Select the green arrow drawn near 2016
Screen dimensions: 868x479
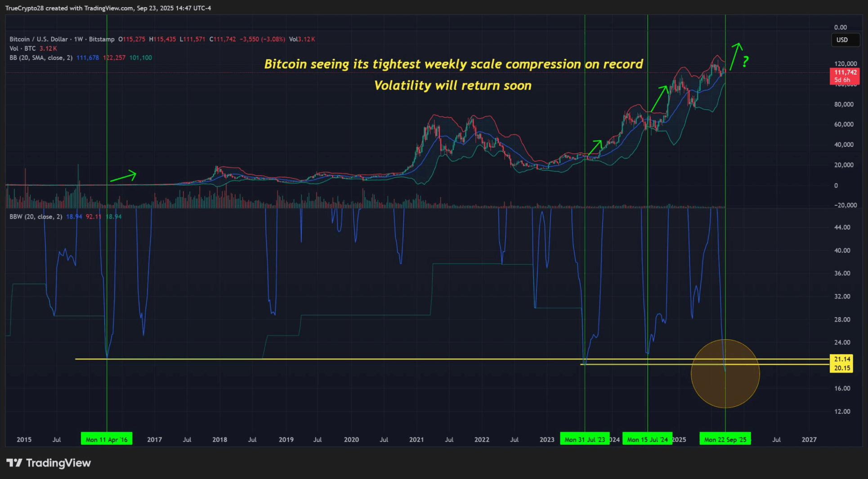124,176
